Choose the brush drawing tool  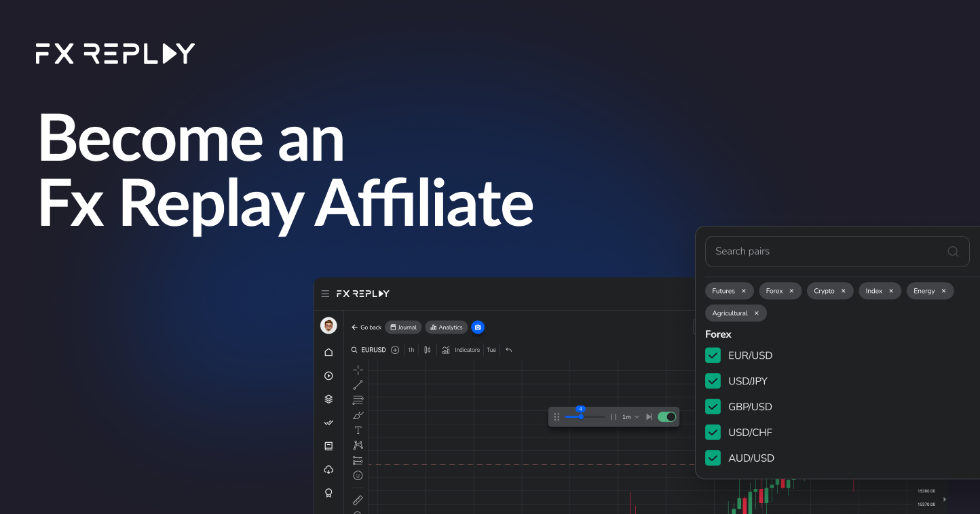(358, 414)
